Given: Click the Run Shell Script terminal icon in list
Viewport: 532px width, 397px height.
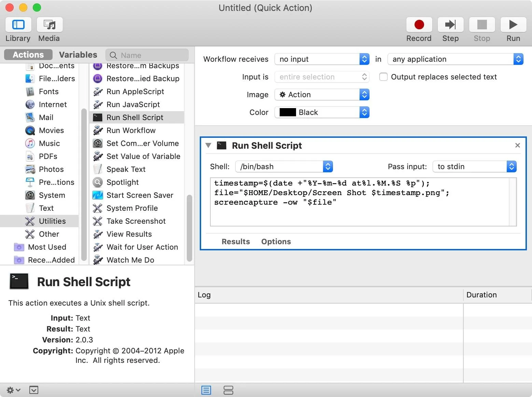Looking at the screenshot, I should coord(98,117).
